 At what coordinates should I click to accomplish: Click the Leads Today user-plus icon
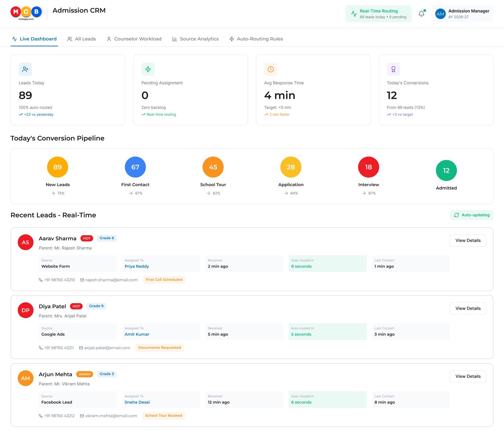click(x=25, y=69)
